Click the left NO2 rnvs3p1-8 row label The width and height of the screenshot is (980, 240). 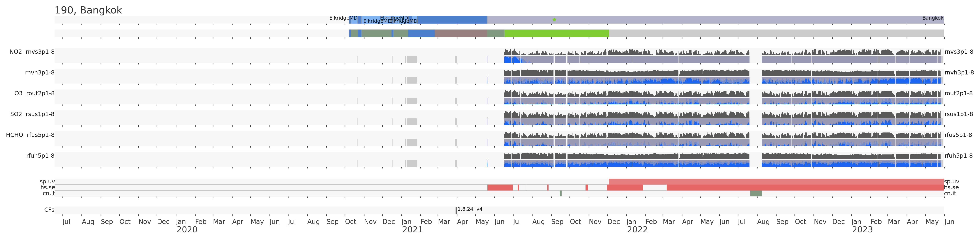(x=32, y=52)
